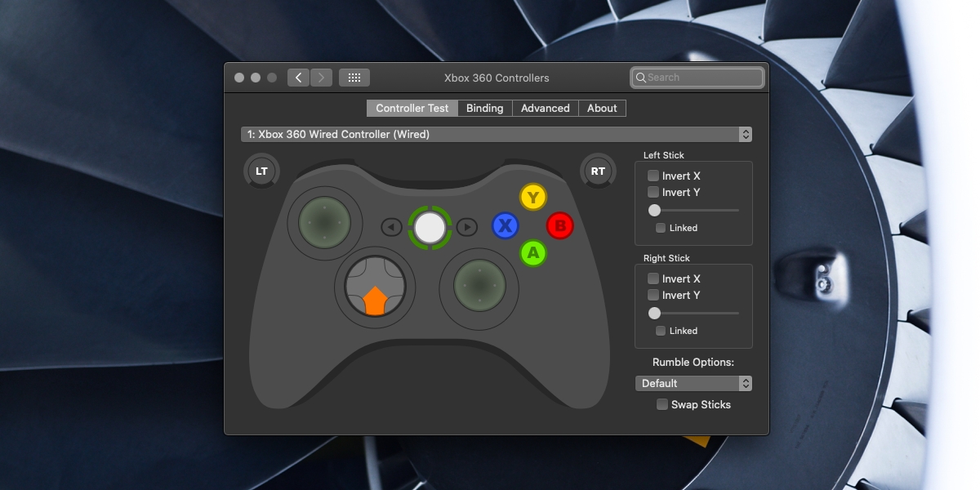Open the Xbox 360 Wired Controller selector

[x=497, y=134]
